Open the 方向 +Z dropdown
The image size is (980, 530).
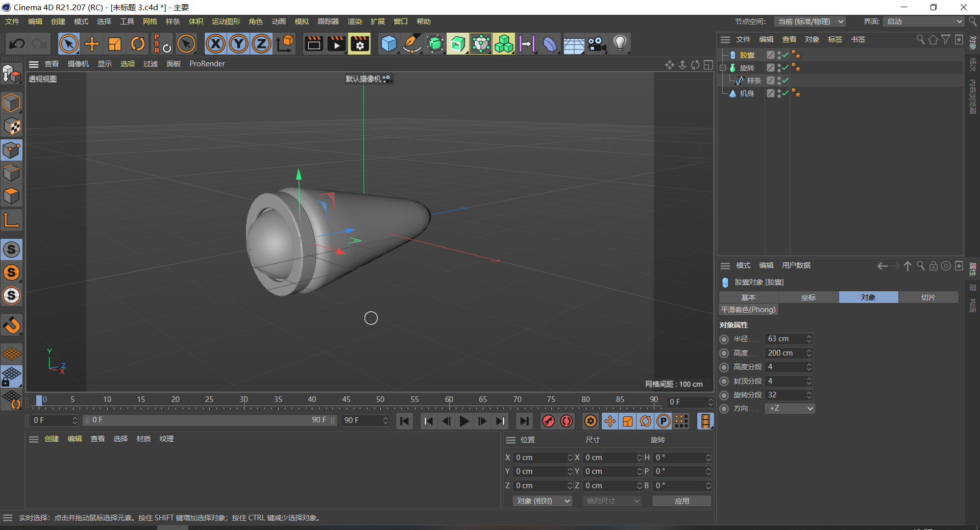point(789,409)
